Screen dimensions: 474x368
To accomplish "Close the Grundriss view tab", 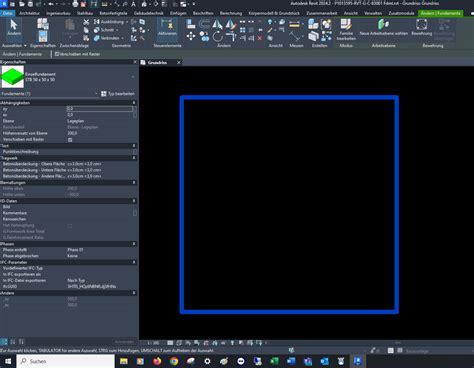I will point(179,62).
